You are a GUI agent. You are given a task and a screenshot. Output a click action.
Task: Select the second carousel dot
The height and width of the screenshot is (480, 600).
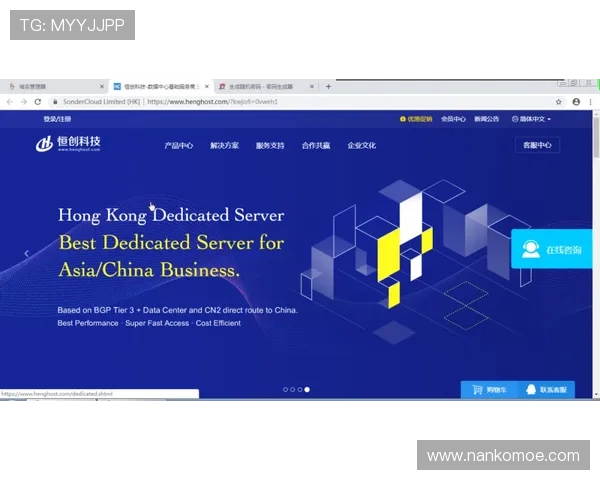click(x=292, y=390)
